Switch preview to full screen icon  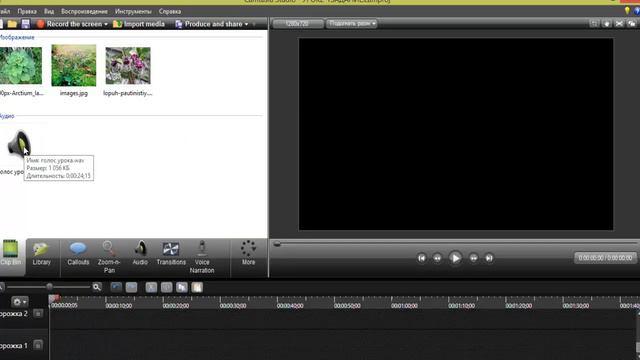[619, 24]
